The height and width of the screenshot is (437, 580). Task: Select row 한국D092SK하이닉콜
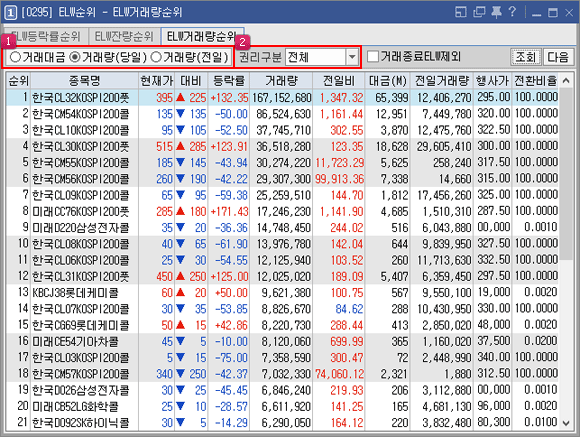click(x=283, y=423)
